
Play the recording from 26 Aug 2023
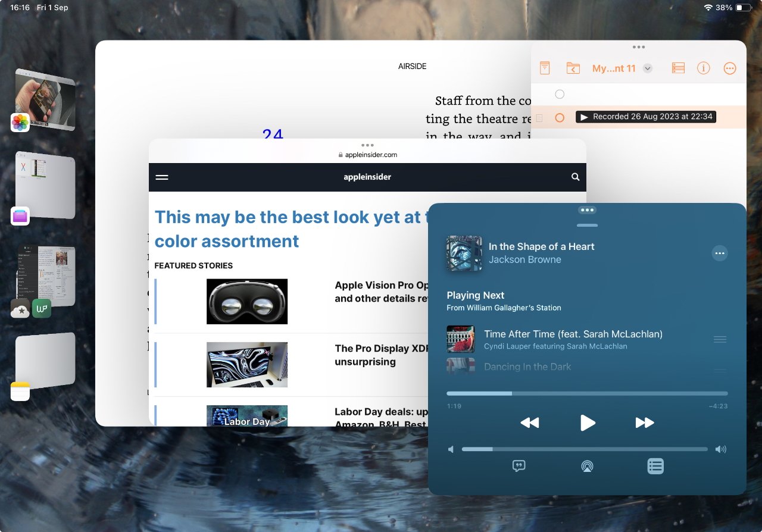pos(584,117)
